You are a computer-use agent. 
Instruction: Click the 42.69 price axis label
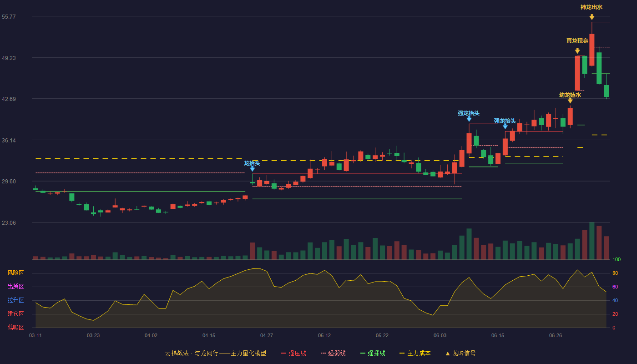[9, 99]
